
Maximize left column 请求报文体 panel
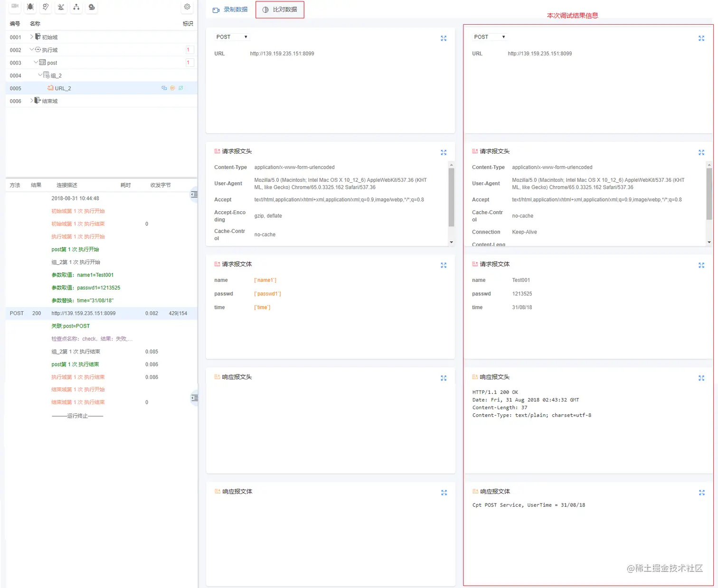point(444,265)
